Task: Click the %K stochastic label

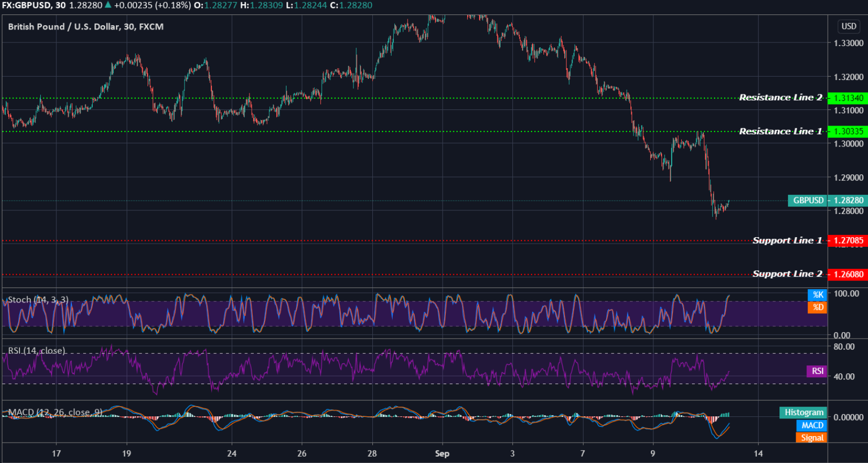Action: coord(818,295)
